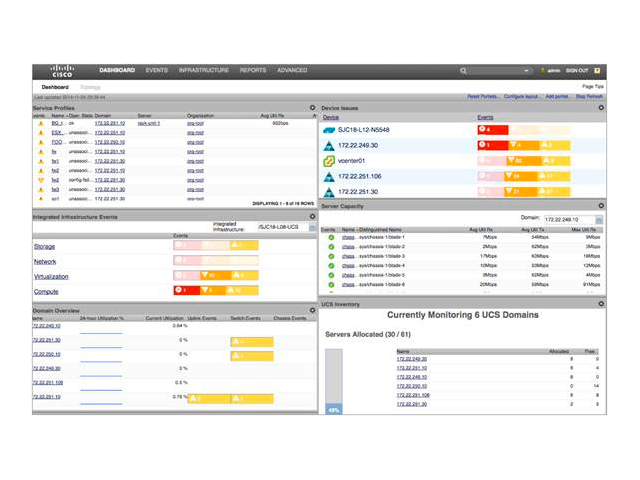The height and width of the screenshot is (480, 640).
Task: Sort Service Profiles by Organization column
Action: pyautogui.click(x=200, y=116)
